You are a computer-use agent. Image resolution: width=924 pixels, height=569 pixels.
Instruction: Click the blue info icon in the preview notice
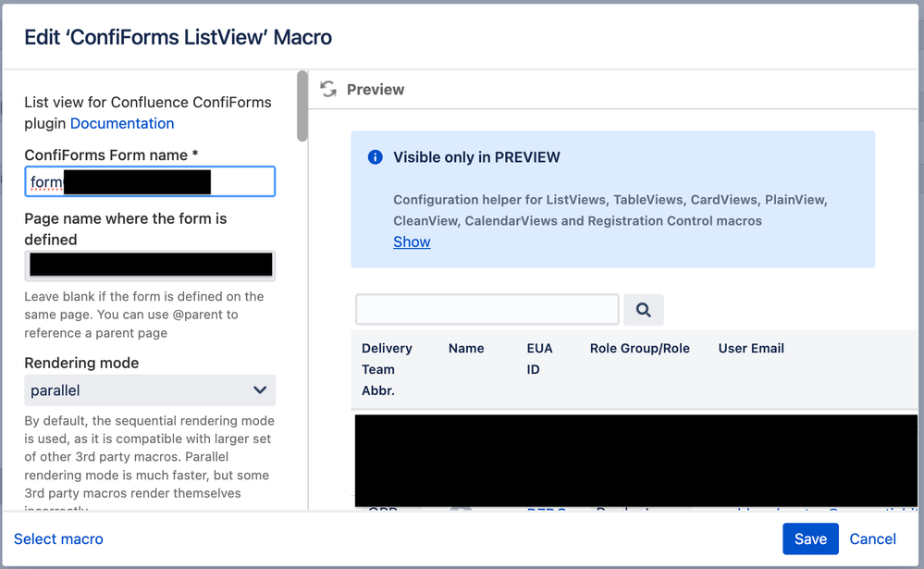coord(375,157)
